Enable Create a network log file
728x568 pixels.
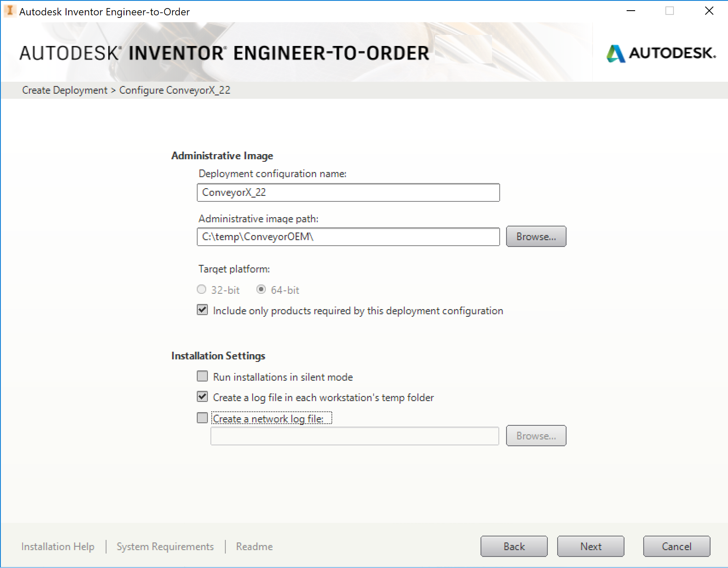pos(202,418)
